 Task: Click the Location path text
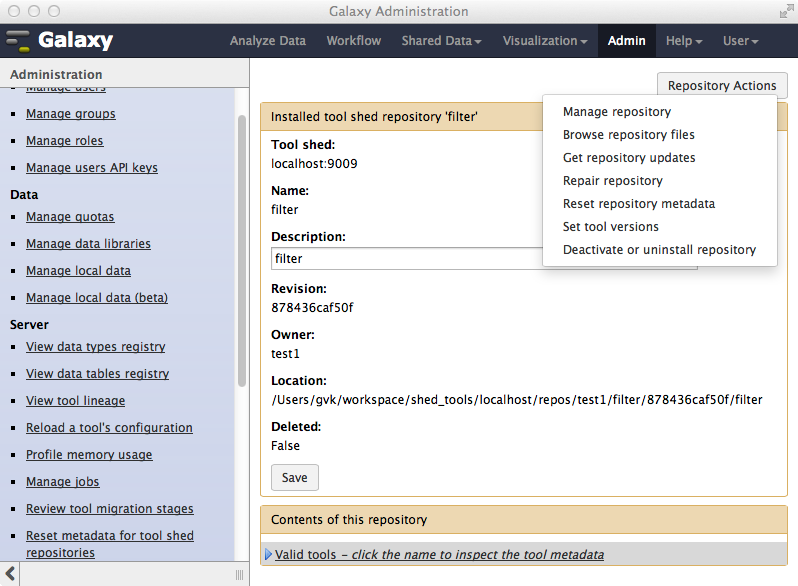(517, 400)
